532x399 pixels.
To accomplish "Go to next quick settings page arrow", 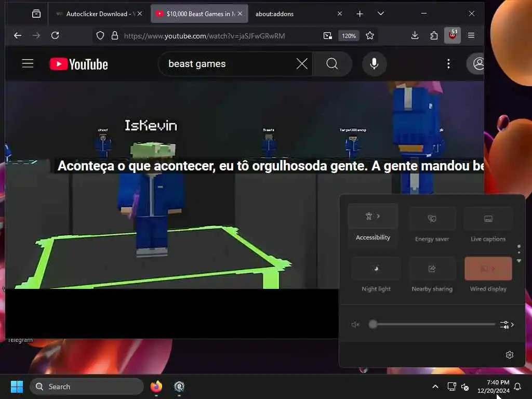I will (519, 261).
